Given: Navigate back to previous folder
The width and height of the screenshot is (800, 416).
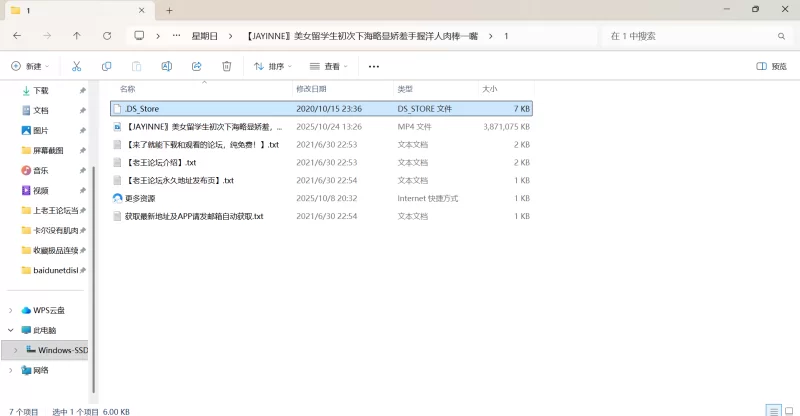Looking at the screenshot, I should [17, 35].
